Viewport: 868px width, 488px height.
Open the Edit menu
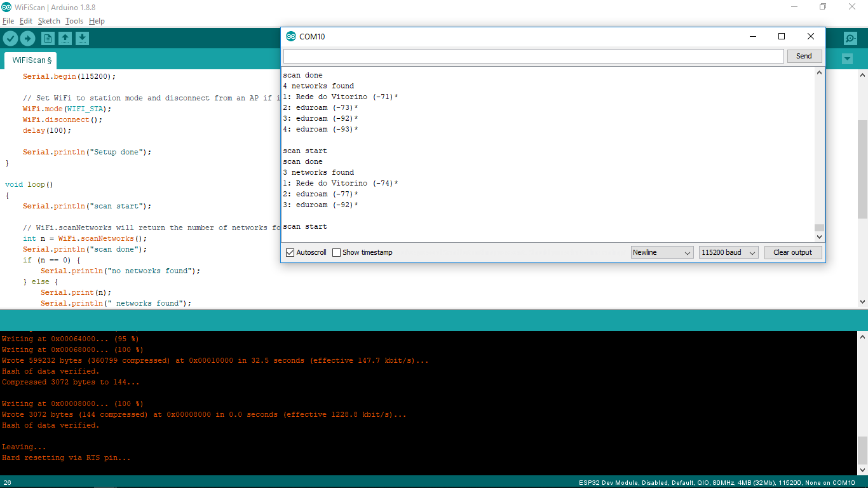click(26, 21)
